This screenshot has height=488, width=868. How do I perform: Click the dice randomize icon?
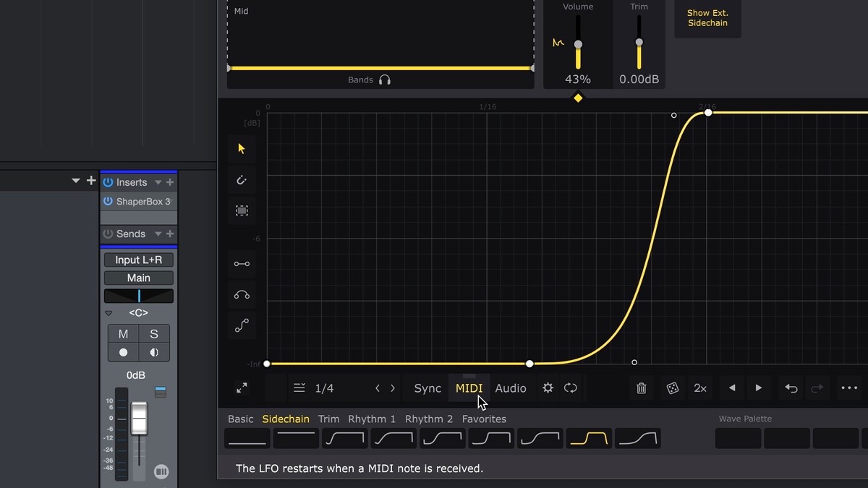[x=672, y=388]
